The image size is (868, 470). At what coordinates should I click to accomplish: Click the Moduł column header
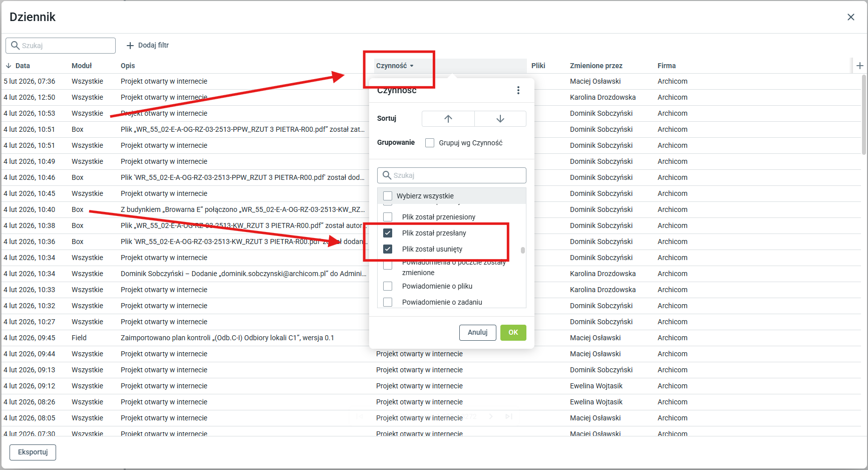pos(82,66)
